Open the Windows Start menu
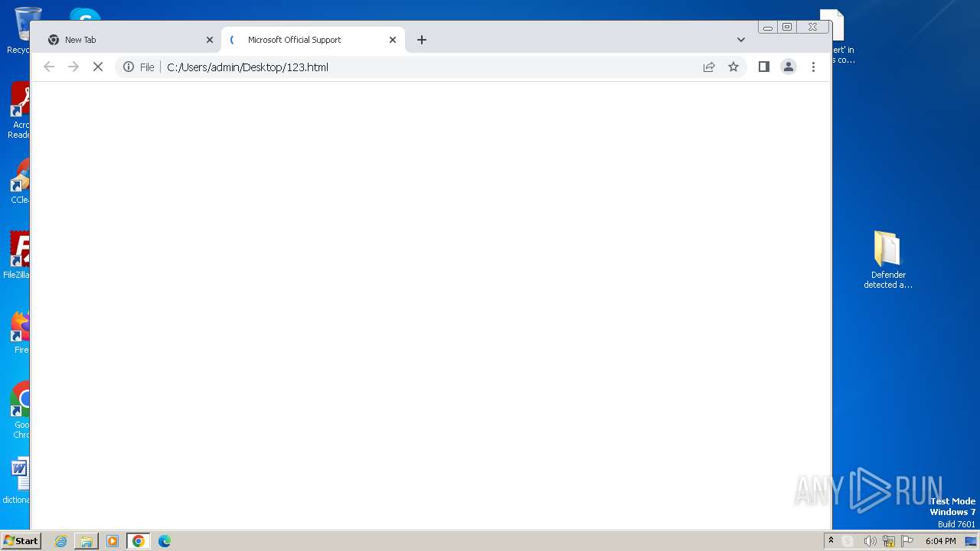Image resolution: width=980 pixels, height=551 pixels. (x=21, y=541)
